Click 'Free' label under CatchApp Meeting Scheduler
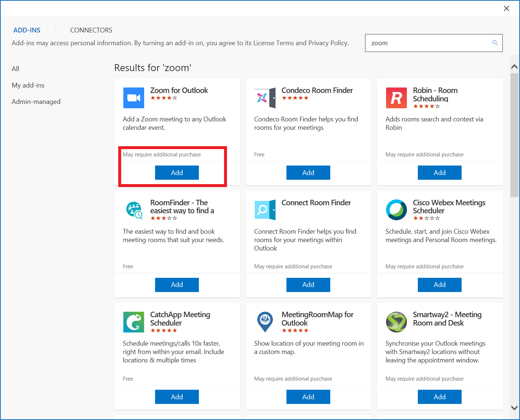Image resolution: width=520 pixels, height=420 pixels. 128,379
